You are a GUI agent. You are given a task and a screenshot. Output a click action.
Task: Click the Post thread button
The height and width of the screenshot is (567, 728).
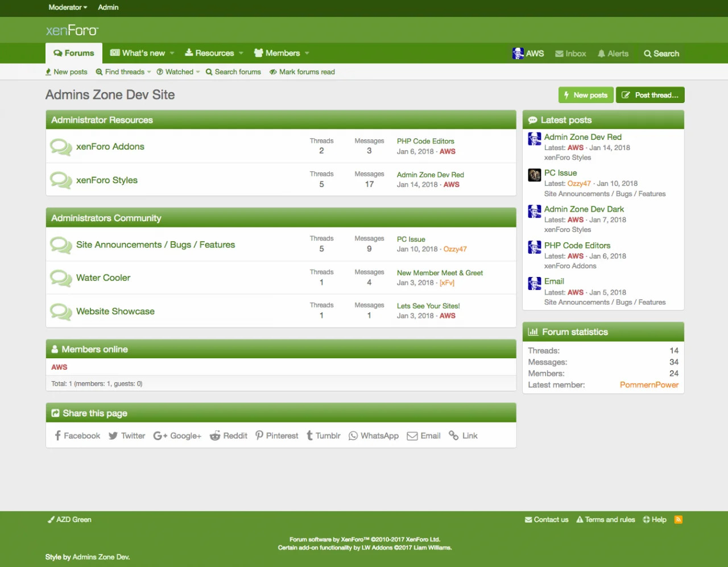650,95
